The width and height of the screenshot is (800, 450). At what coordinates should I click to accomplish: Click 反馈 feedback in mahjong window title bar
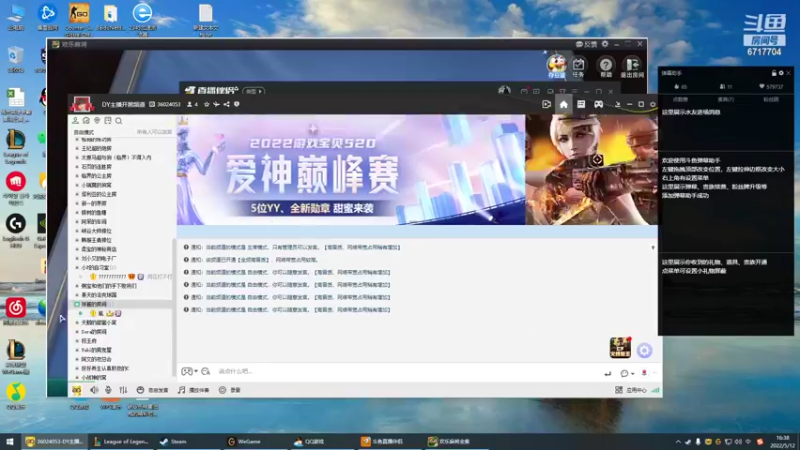(x=586, y=44)
